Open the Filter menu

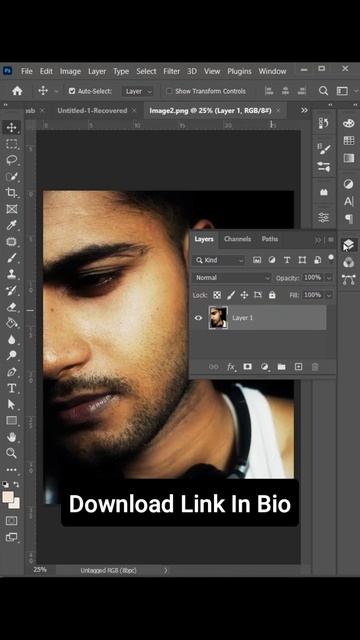click(171, 71)
